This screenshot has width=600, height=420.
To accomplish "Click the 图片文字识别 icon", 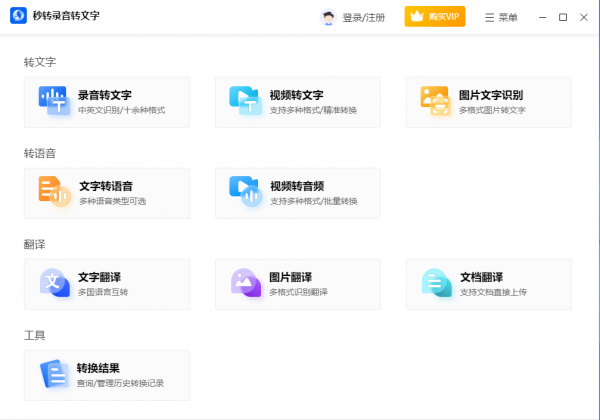I will 435,100.
